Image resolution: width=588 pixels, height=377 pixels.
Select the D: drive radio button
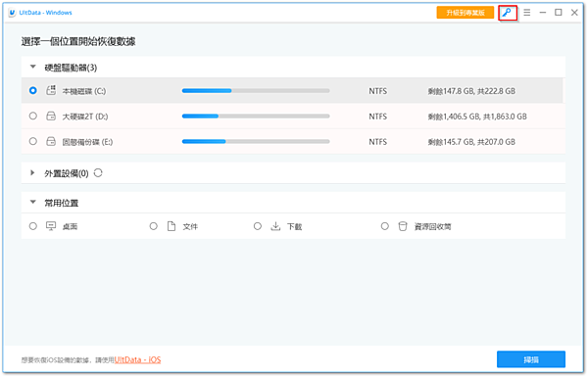click(x=33, y=116)
